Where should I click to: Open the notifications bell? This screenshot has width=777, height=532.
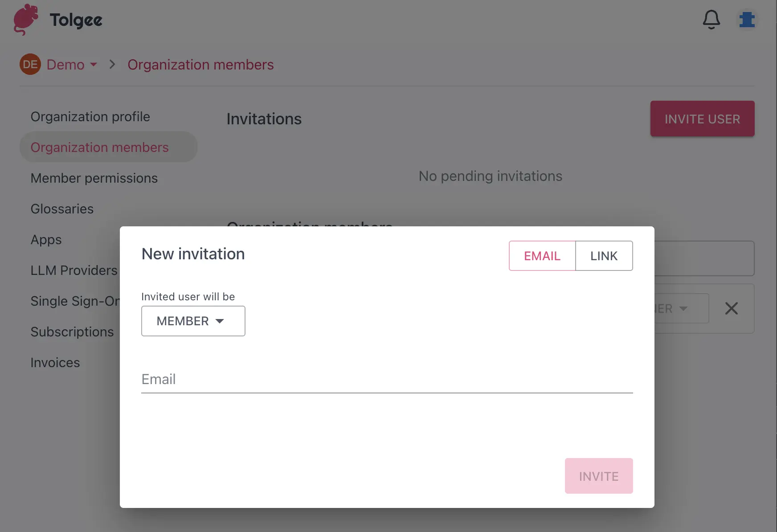pyautogui.click(x=711, y=20)
